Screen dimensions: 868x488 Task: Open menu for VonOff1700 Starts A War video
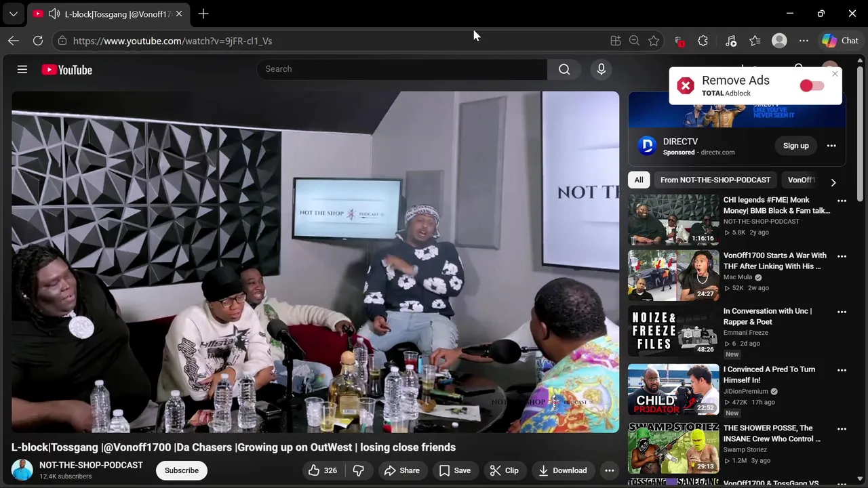[842, 256]
